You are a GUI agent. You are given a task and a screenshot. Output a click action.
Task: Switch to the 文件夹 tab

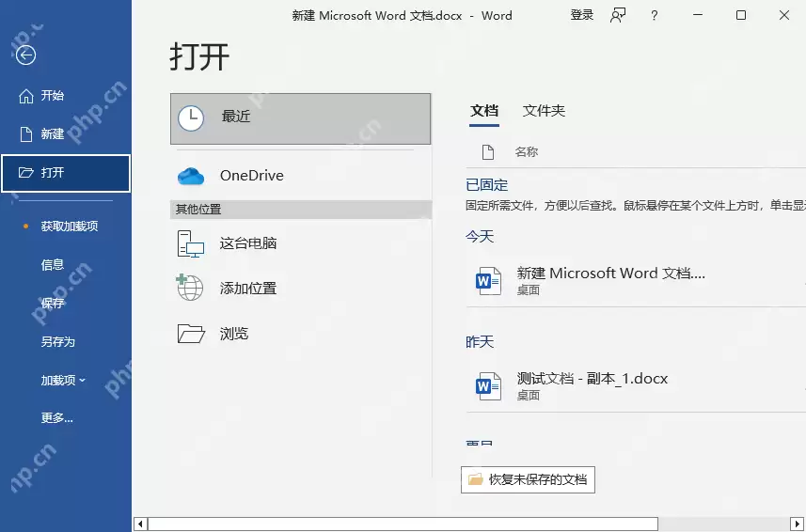coord(544,111)
